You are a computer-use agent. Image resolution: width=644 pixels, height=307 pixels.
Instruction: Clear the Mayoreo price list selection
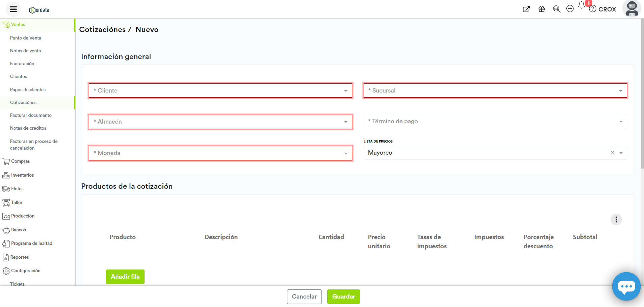point(613,153)
